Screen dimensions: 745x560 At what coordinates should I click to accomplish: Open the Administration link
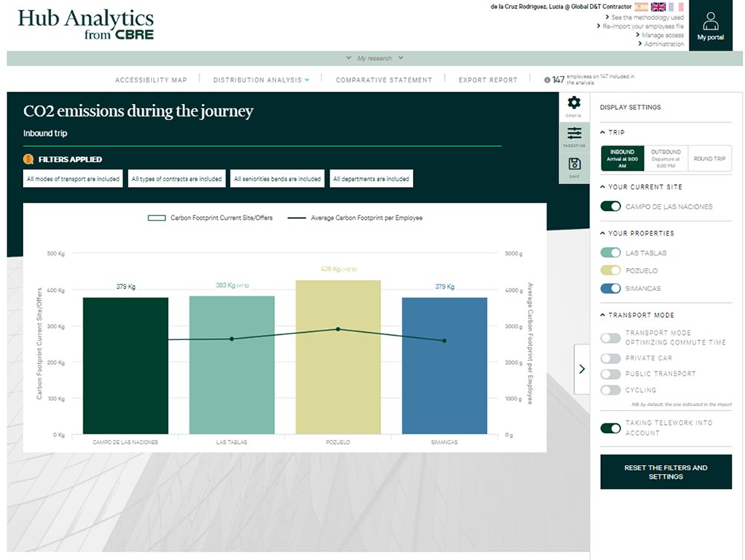pyautogui.click(x=664, y=44)
